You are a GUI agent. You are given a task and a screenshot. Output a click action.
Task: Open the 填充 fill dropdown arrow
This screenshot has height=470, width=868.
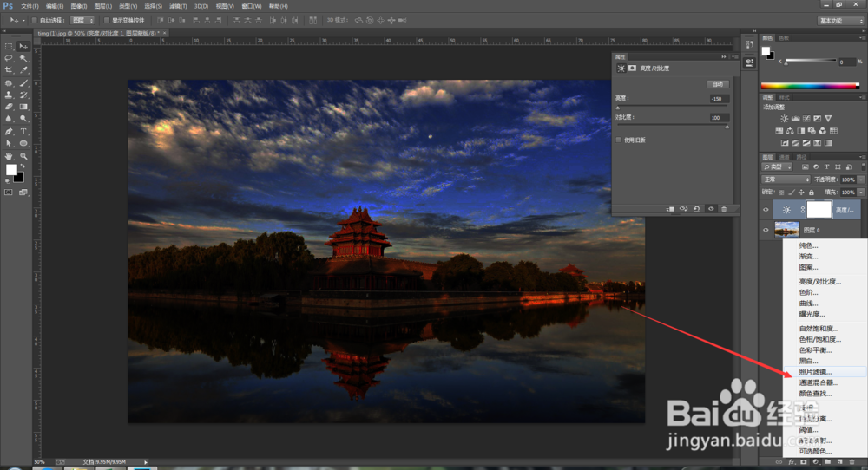(861, 193)
